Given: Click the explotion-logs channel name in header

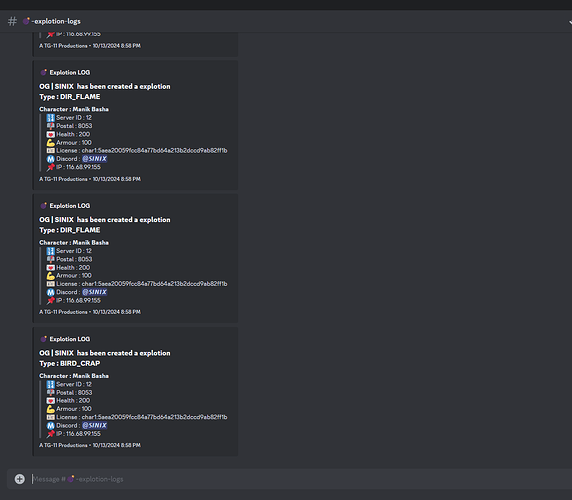Looking at the screenshot, I should [x=56, y=21].
